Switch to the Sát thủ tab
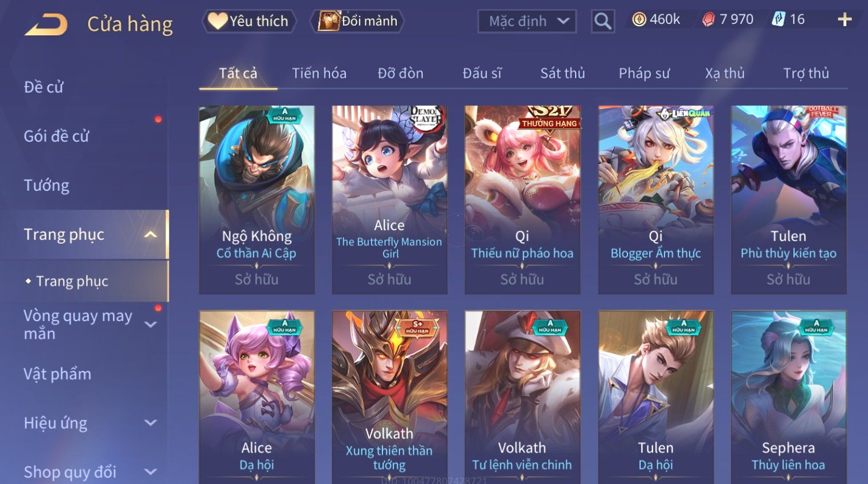The image size is (868, 484). pos(563,73)
